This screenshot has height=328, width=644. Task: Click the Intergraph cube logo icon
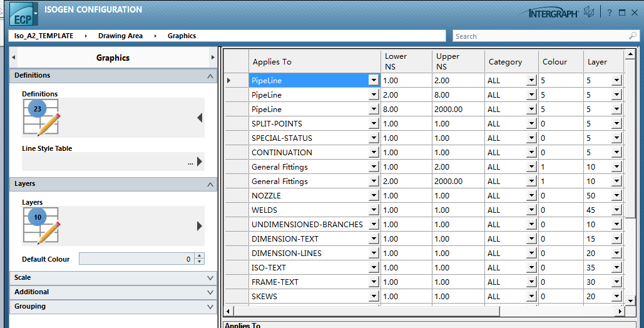point(590,12)
